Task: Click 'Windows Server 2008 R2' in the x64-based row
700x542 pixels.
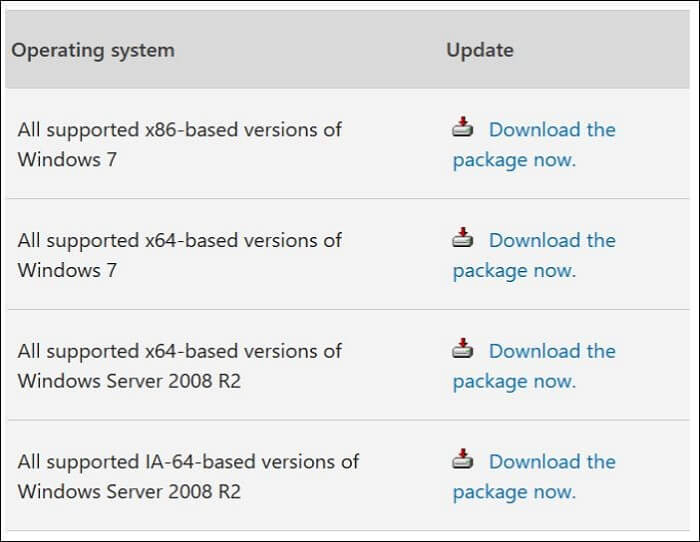Action: 129,381
